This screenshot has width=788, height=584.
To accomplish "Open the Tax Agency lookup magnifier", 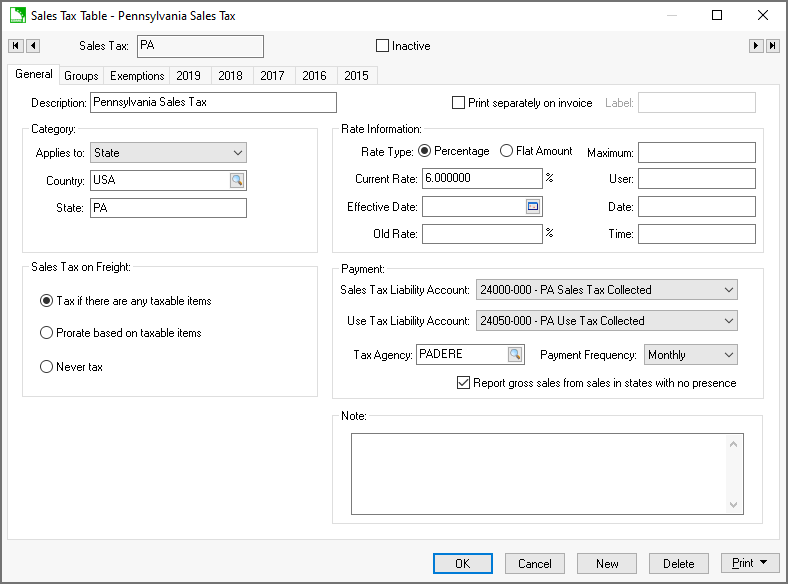I will point(515,355).
